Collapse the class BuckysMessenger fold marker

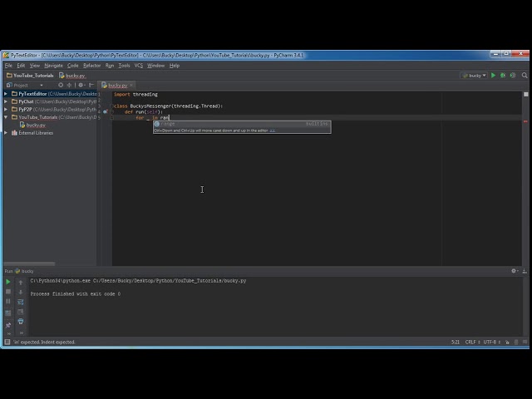pos(111,106)
